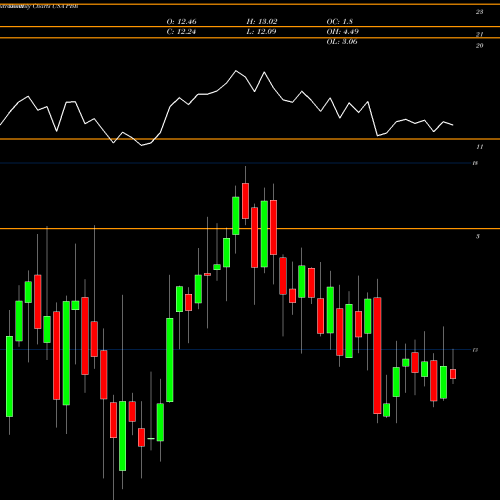Click the open price value O: 12.46
The height and width of the screenshot is (500, 500).
181,22
